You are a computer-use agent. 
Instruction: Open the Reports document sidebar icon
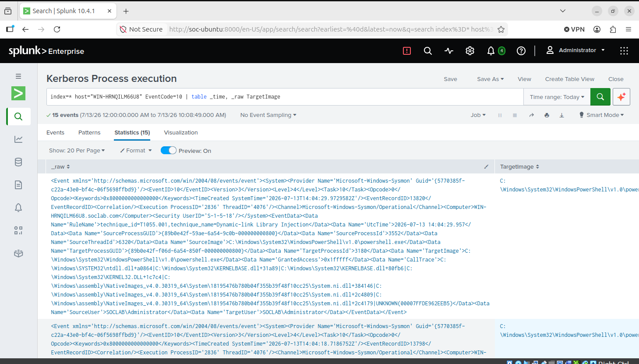pos(18,185)
